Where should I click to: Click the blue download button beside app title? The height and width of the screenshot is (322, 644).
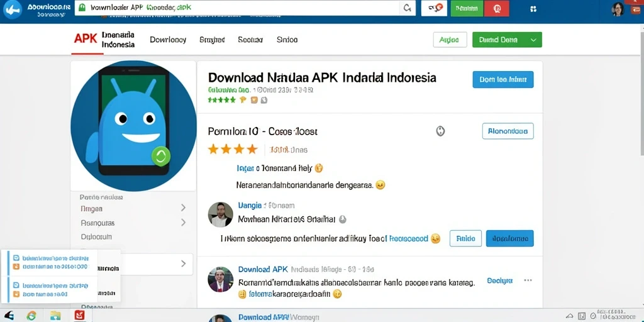502,79
